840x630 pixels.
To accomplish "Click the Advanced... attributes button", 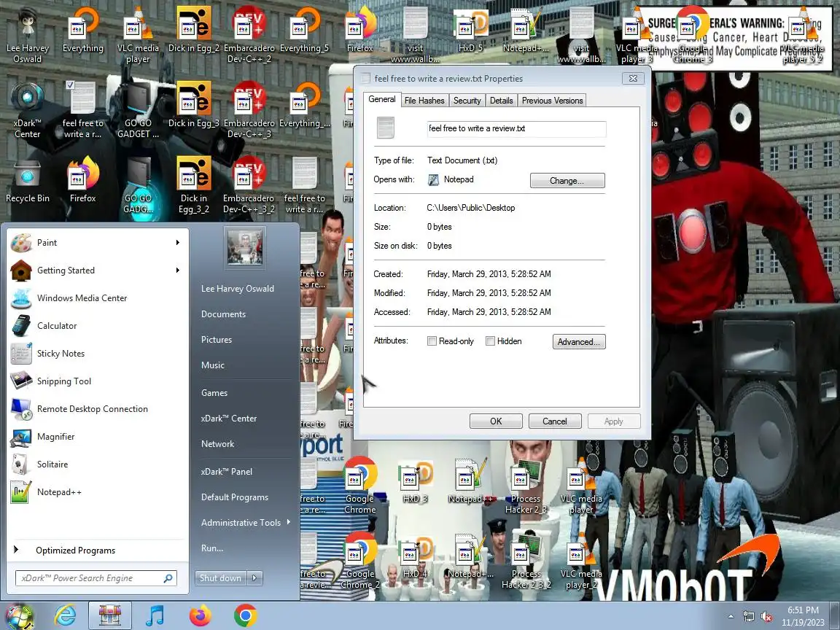I will pos(579,342).
